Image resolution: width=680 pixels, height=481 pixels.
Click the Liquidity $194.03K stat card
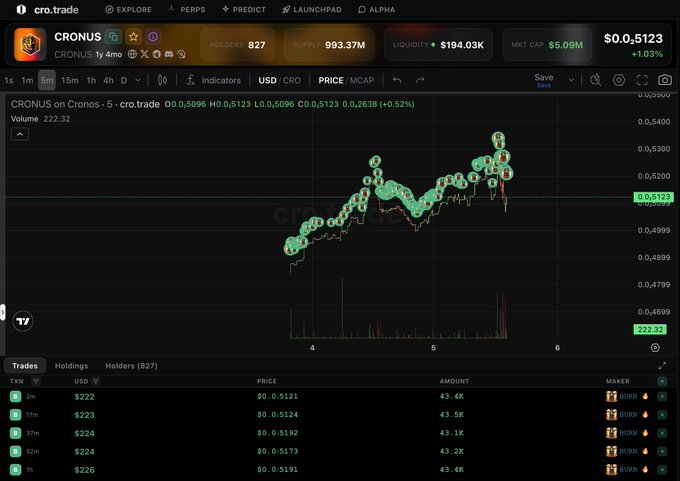point(438,45)
